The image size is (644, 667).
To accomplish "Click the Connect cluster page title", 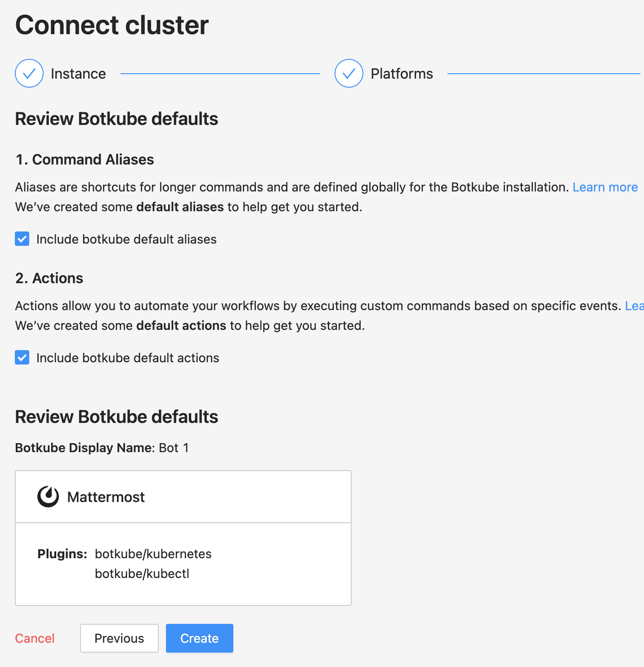I will (x=112, y=25).
